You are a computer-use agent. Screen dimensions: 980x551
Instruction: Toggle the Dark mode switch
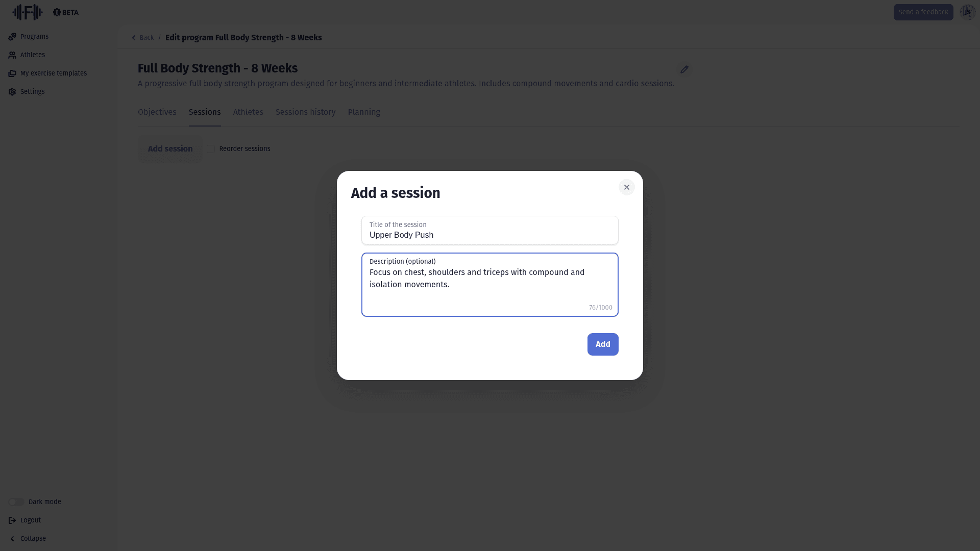tap(16, 502)
